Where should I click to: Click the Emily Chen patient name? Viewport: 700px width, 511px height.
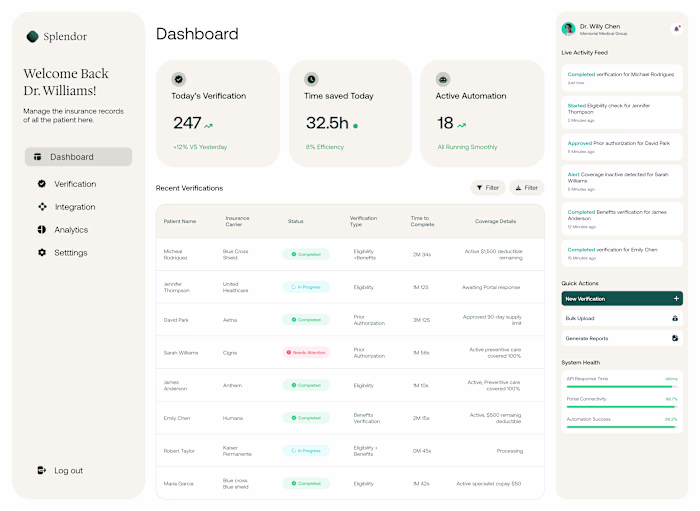tap(177, 418)
